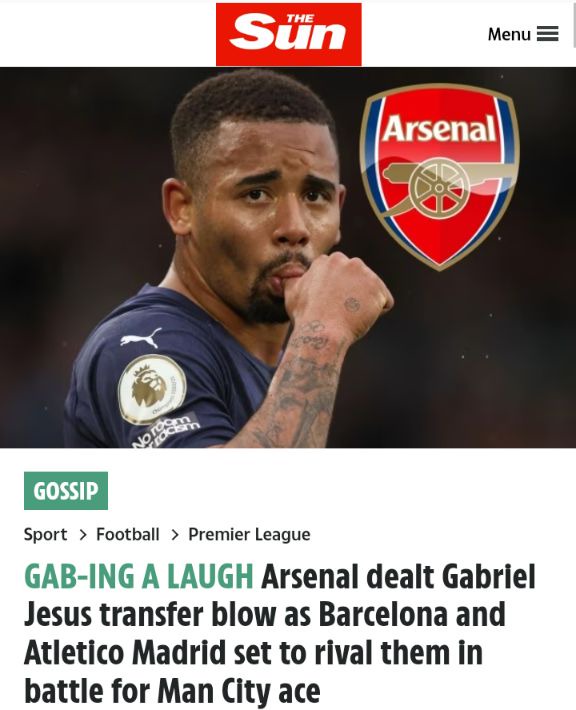Click the chevron before Premier League
The height and width of the screenshot is (710, 576).
(175, 535)
